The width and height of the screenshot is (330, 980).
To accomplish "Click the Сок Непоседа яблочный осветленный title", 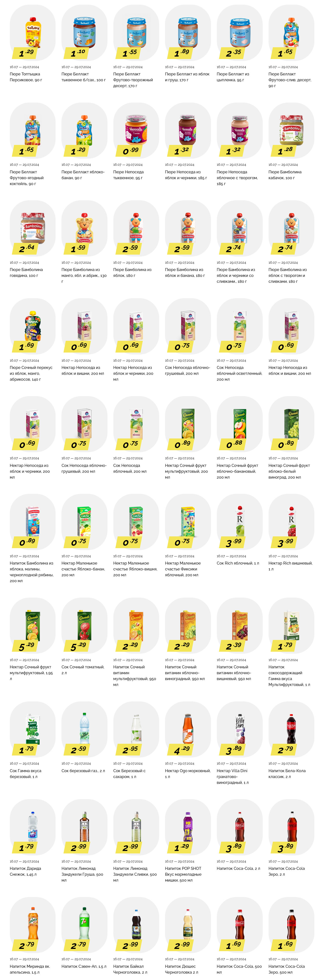I will [239, 373].
